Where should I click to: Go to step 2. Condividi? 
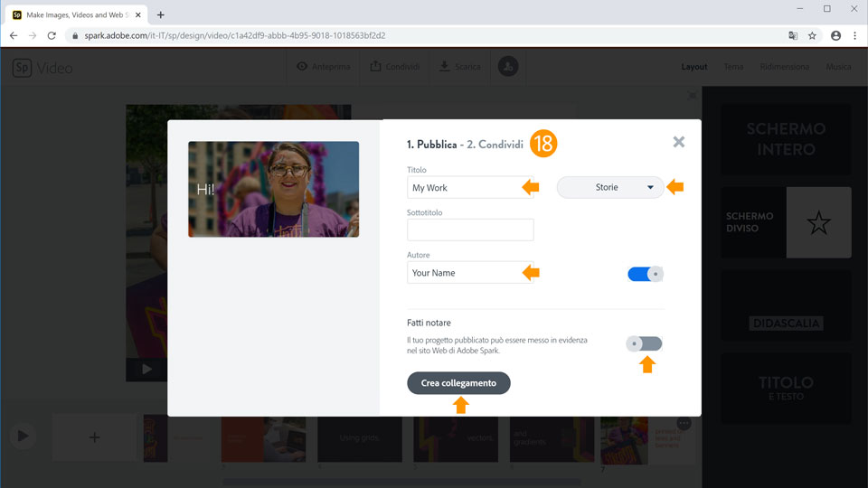click(495, 145)
